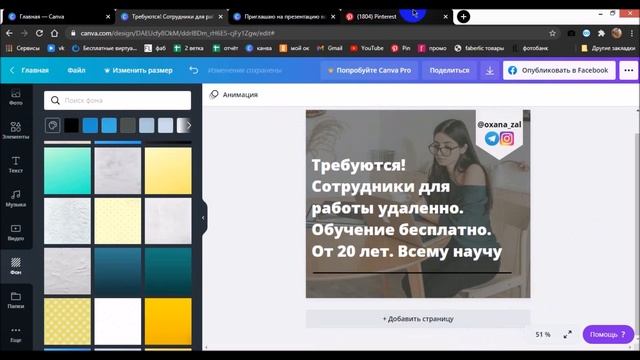Open the Ещё sidebar panel
The height and width of the screenshot is (360, 640).
click(16, 334)
